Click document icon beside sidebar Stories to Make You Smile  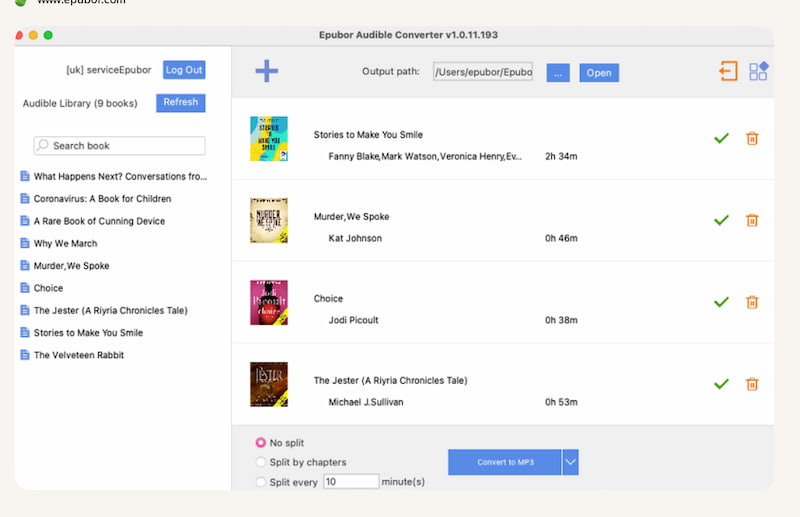coord(24,332)
